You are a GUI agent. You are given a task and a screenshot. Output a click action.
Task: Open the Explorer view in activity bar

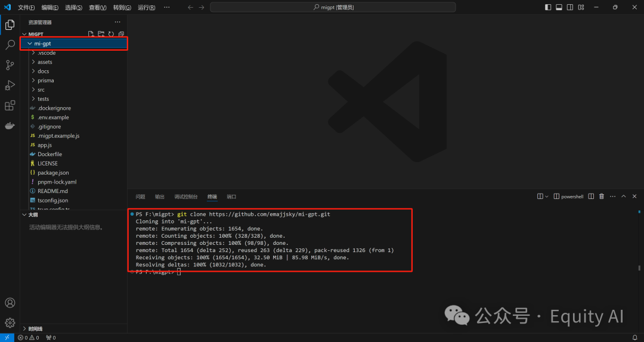pos(10,25)
